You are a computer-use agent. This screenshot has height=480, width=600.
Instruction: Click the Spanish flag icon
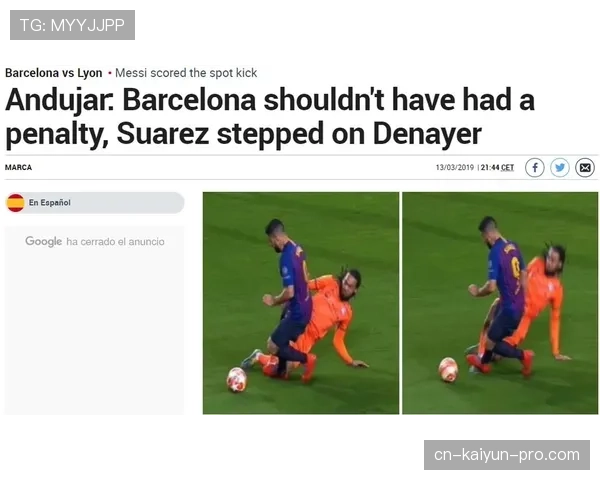point(16,202)
